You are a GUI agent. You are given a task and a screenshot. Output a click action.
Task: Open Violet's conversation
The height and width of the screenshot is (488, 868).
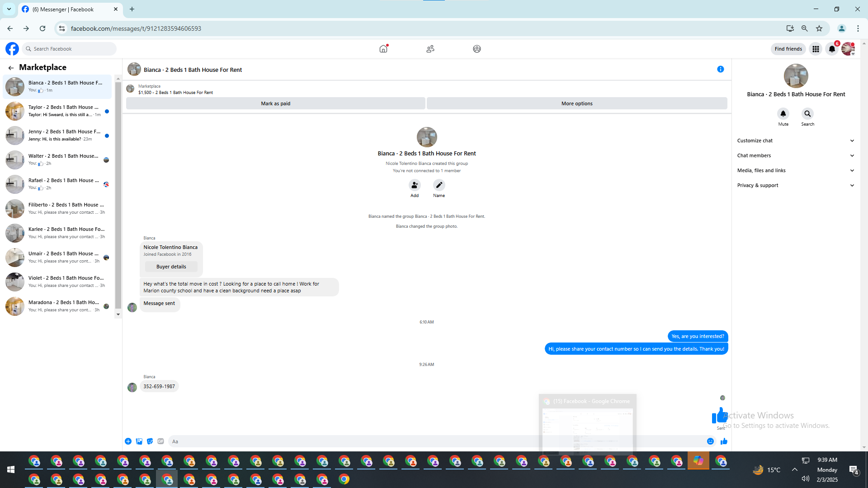tap(57, 282)
